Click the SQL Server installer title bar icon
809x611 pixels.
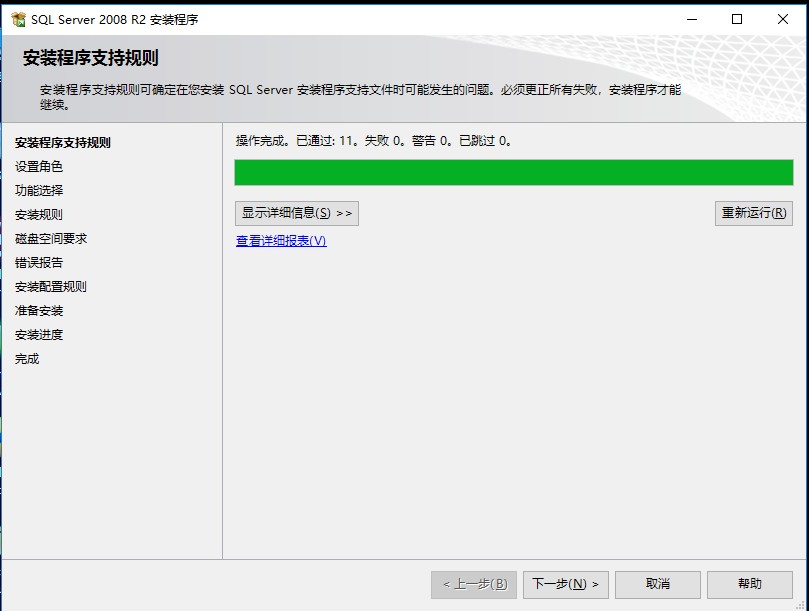click(18, 20)
